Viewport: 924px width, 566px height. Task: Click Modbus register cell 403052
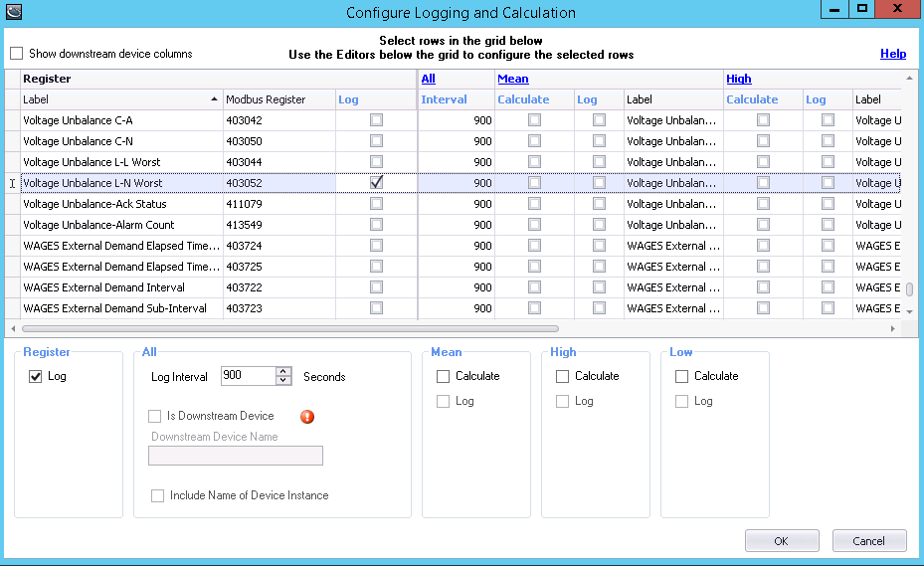pos(279,183)
